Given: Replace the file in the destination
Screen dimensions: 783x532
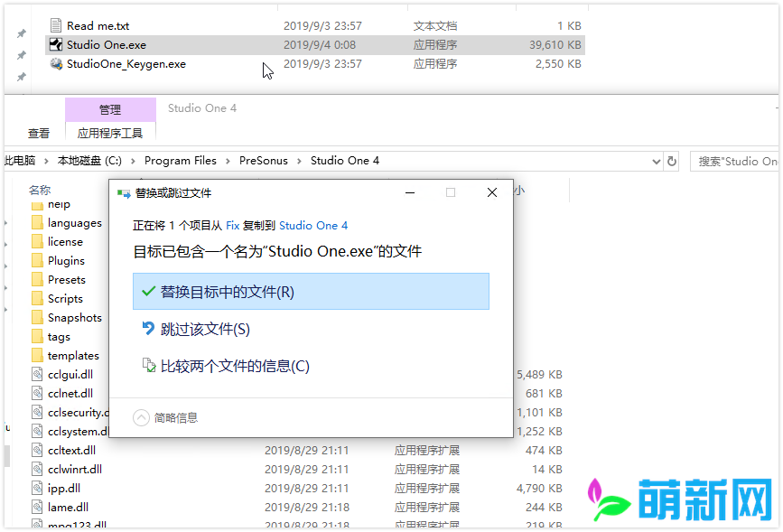Looking at the screenshot, I should click(311, 291).
